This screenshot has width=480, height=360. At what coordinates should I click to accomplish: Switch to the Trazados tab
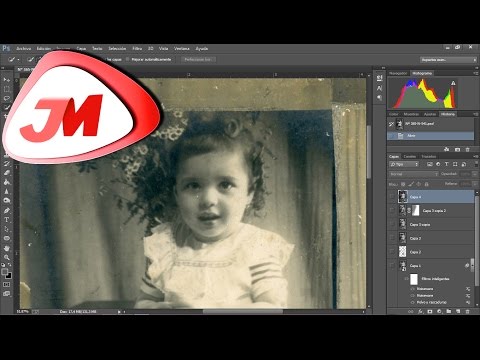coord(428,156)
